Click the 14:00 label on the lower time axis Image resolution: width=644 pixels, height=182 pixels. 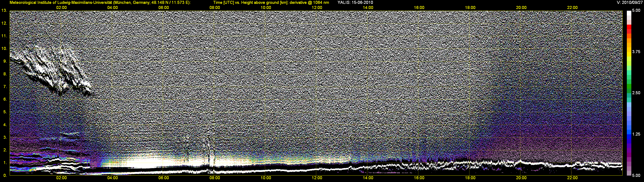[x=368, y=178]
